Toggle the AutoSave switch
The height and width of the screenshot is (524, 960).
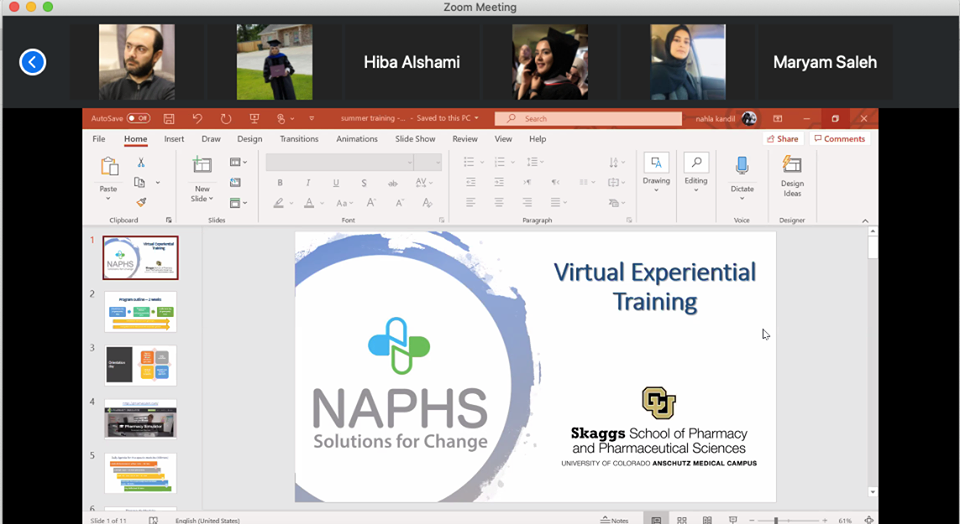[138, 118]
